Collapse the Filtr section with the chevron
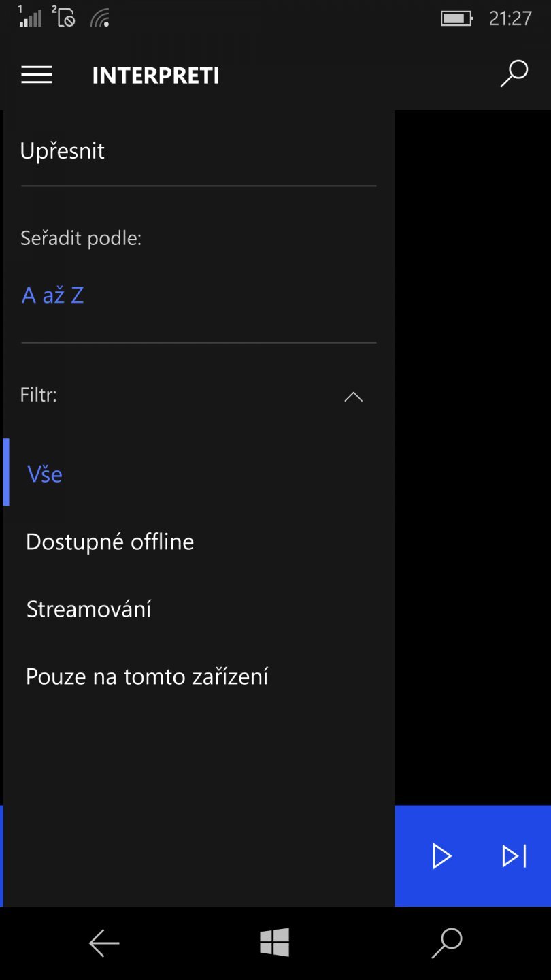This screenshot has width=551, height=980. (353, 396)
